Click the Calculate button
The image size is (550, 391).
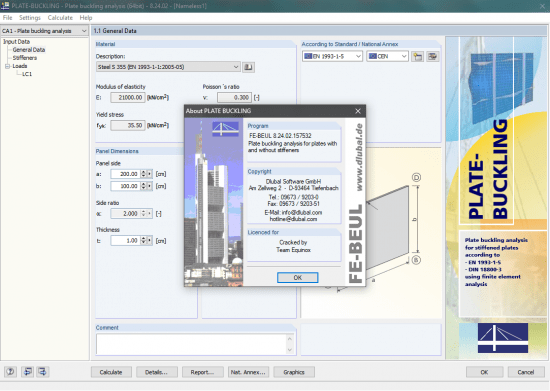(111, 372)
